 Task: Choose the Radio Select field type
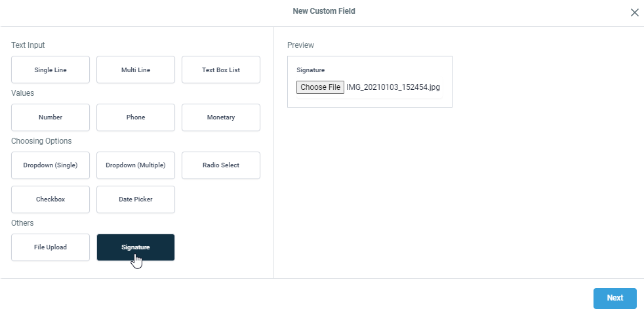pos(221,165)
